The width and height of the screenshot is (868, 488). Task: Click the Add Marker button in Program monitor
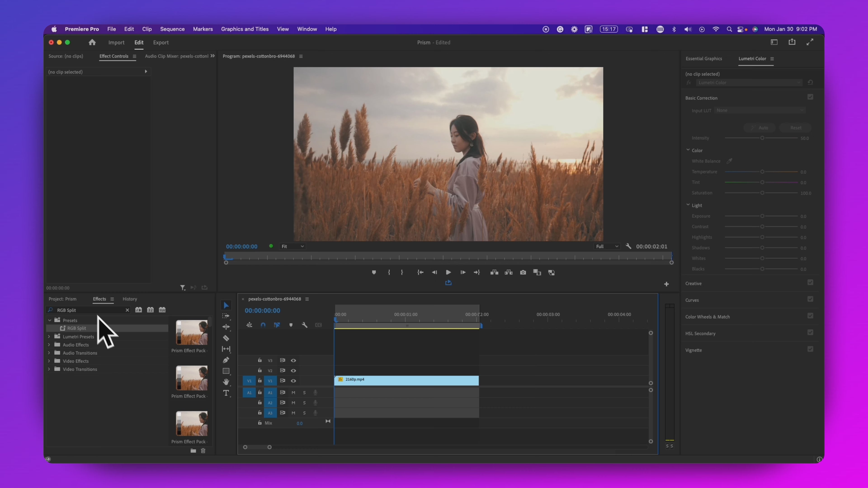coord(374,272)
